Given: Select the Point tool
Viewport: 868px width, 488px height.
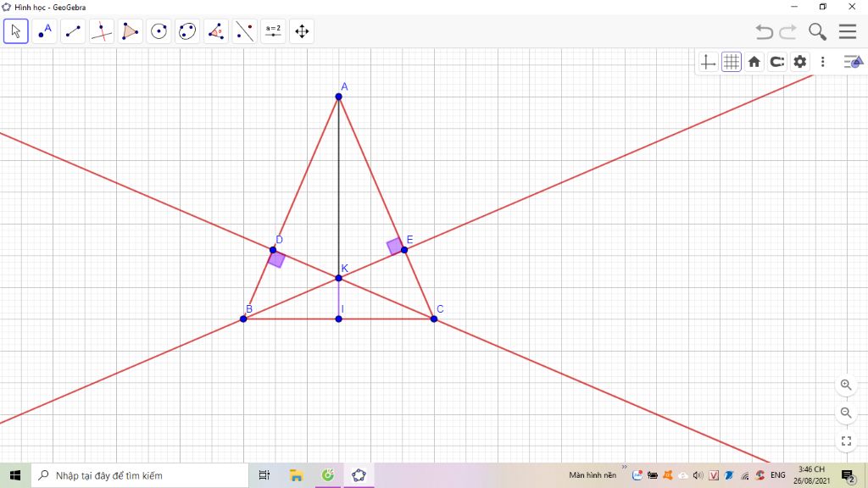Looking at the screenshot, I should point(44,31).
